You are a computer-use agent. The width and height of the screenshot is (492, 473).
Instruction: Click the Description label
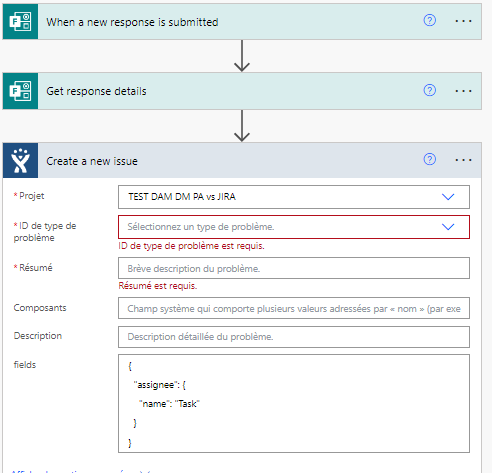(38, 336)
